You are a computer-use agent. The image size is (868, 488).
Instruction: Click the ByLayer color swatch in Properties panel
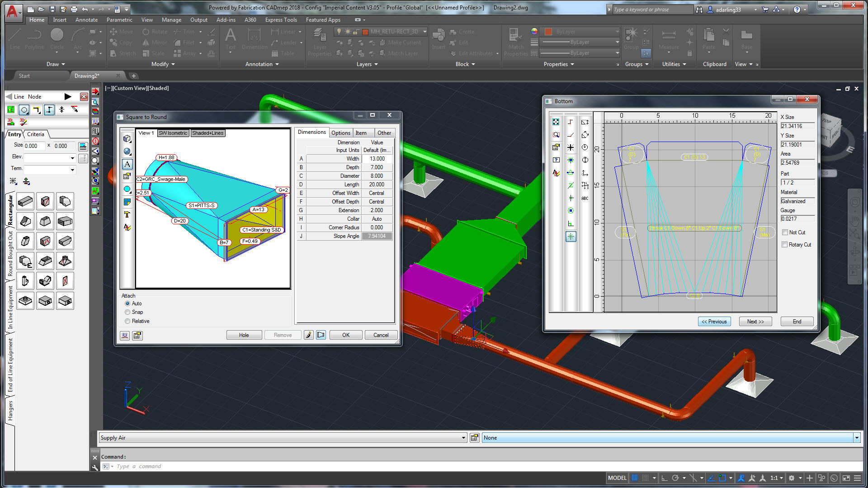pyautogui.click(x=548, y=32)
